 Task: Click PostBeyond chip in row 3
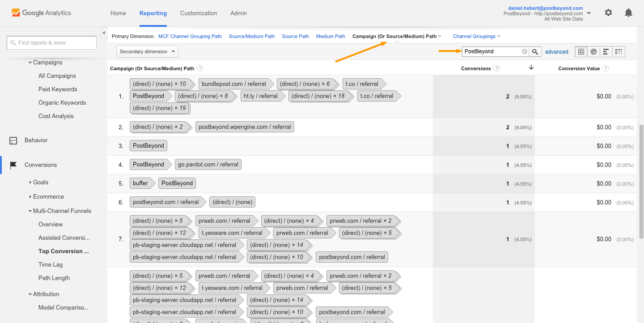point(148,146)
